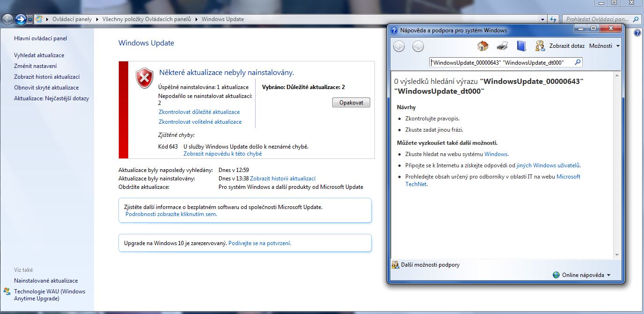Screen dimensions: 644x314
Task: Click jiných Windows uživatelů link
Action: click(549, 165)
